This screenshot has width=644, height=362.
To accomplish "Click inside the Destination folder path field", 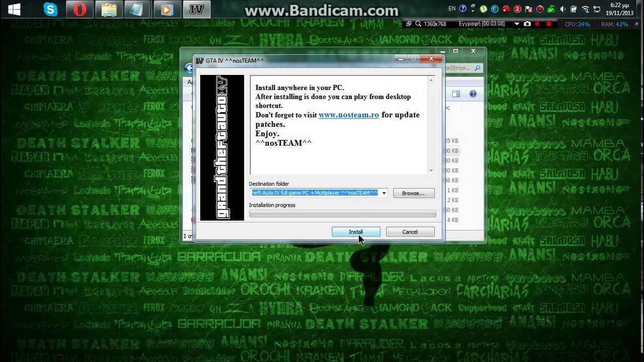I will 315,193.
